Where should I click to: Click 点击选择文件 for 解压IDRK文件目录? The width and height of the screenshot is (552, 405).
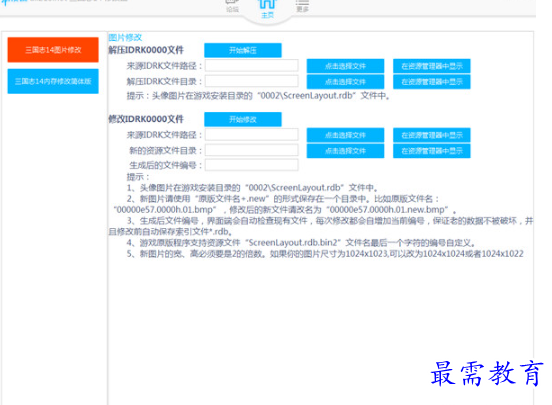pos(345,82)
